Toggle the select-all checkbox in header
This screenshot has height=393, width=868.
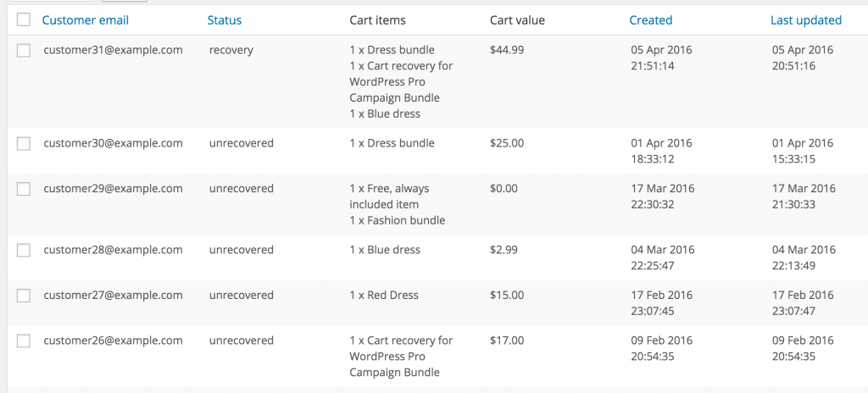[x=24, y=20]
